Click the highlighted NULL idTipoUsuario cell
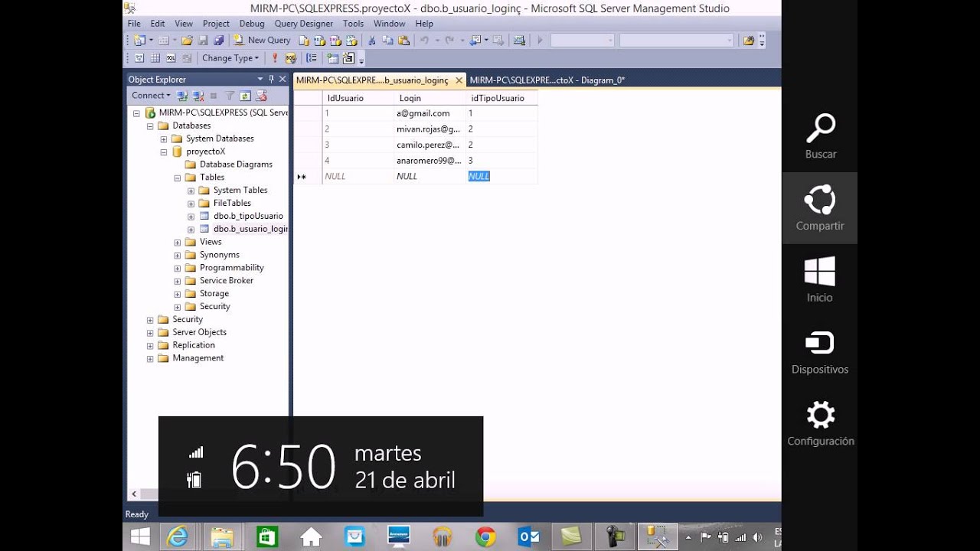 (479, 176)
